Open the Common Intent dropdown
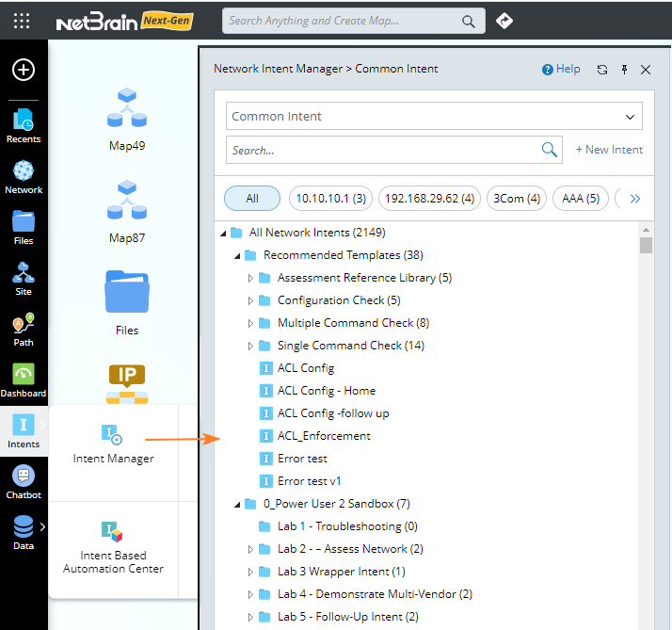The width and height of the screenshot is (672, 630). pos(434,117)
